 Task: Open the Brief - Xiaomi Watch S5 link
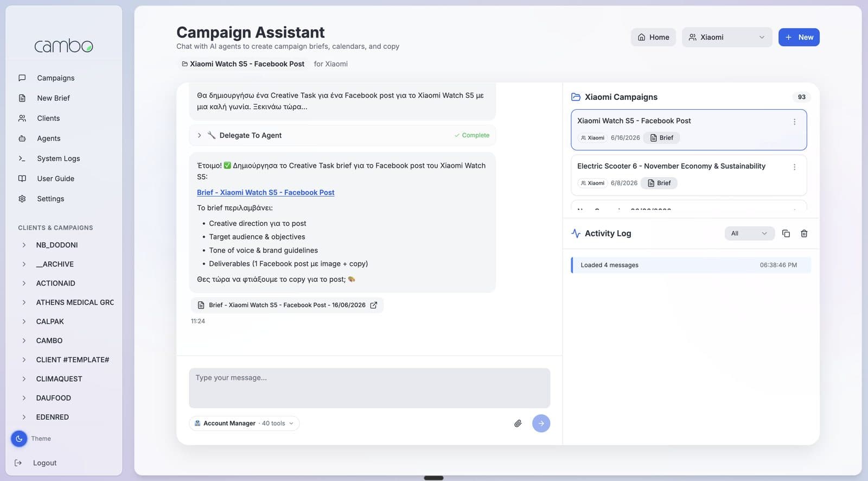pos(265,193)
